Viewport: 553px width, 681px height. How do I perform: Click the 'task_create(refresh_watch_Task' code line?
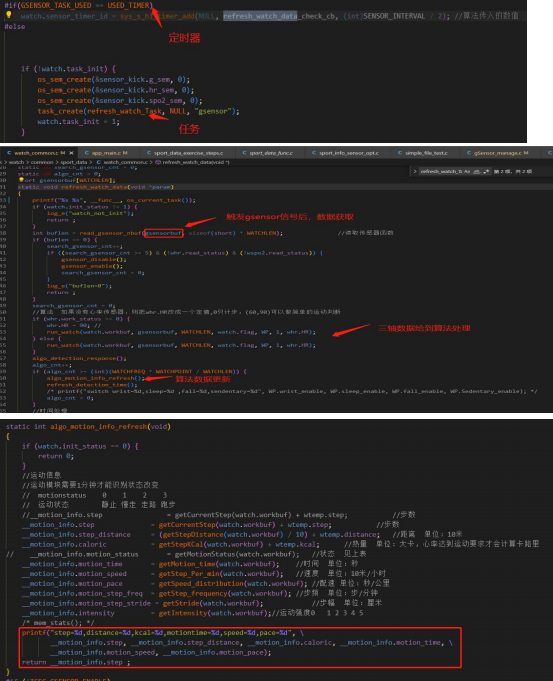pos(138,111)
